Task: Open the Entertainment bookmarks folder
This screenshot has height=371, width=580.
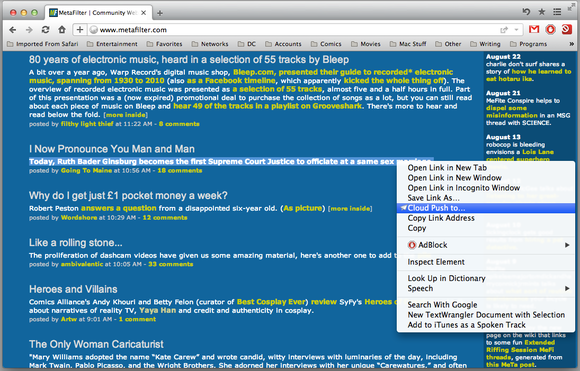Action: tap(112, 44)
